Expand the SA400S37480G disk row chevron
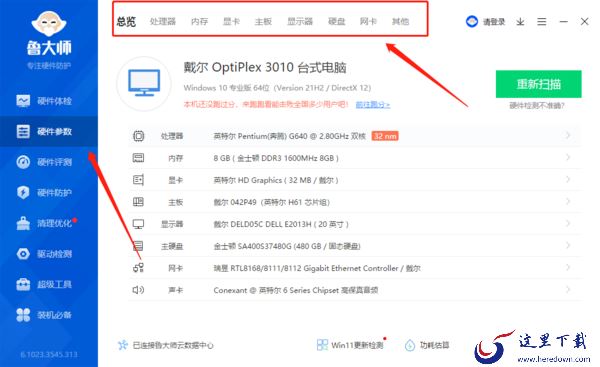This screenshot has height=367, width=600. click(x=568, y=245)
